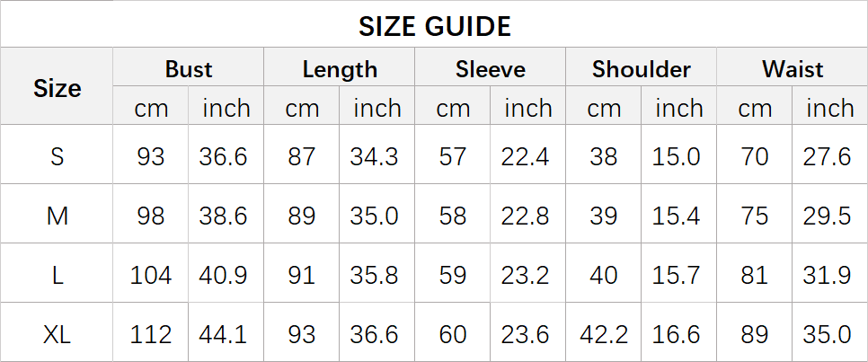The image size is (868, 362).
Task: Select the Length column header
Action: tap(340, 70)
